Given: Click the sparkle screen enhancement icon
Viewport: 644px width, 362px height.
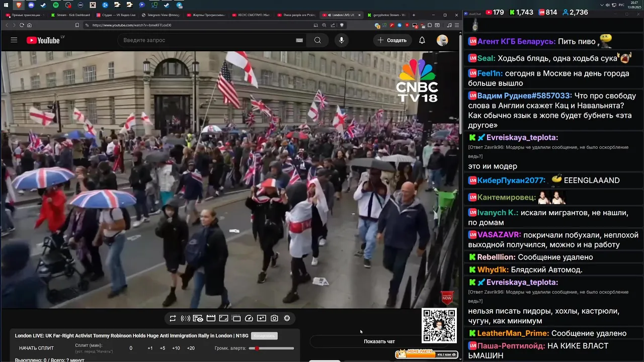Looking at the screenshot, I should pyautogui.click(x=262, y=318).
